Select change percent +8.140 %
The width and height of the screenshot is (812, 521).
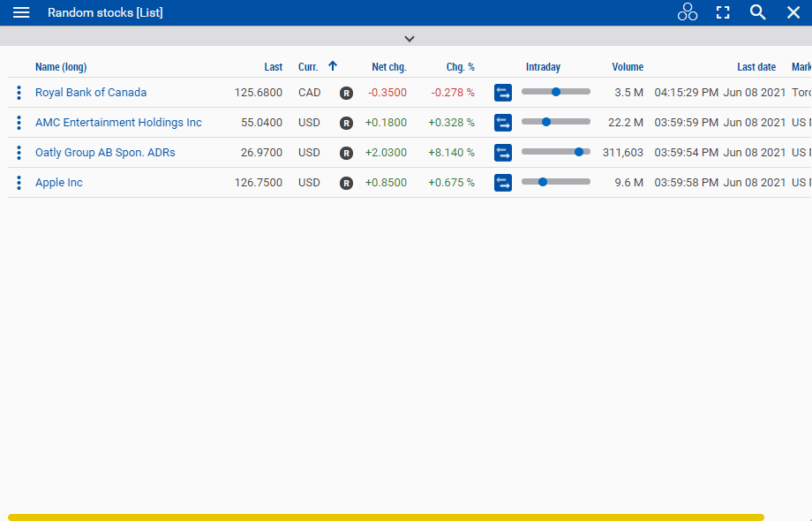451,152
